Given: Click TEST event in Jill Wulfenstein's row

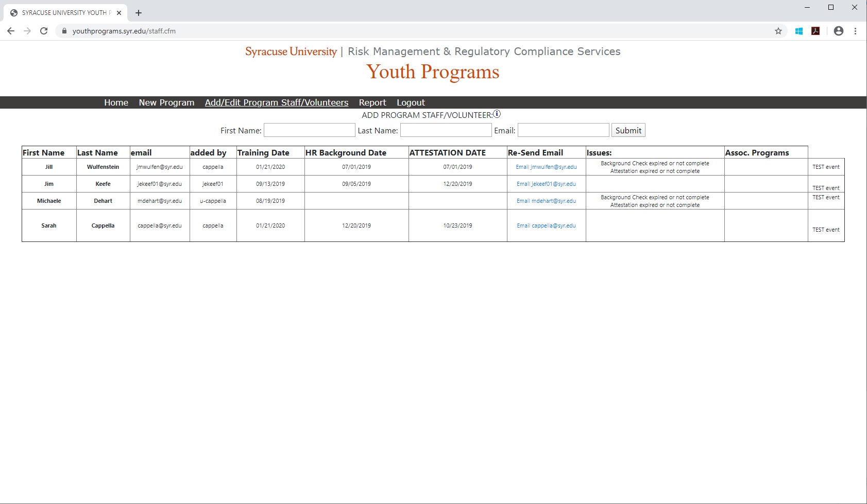Looking at the screenshot, I should (826, 167).
